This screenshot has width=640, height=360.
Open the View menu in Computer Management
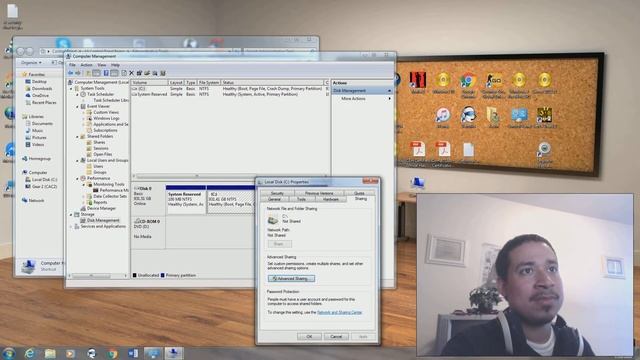(x=102, y=65)
